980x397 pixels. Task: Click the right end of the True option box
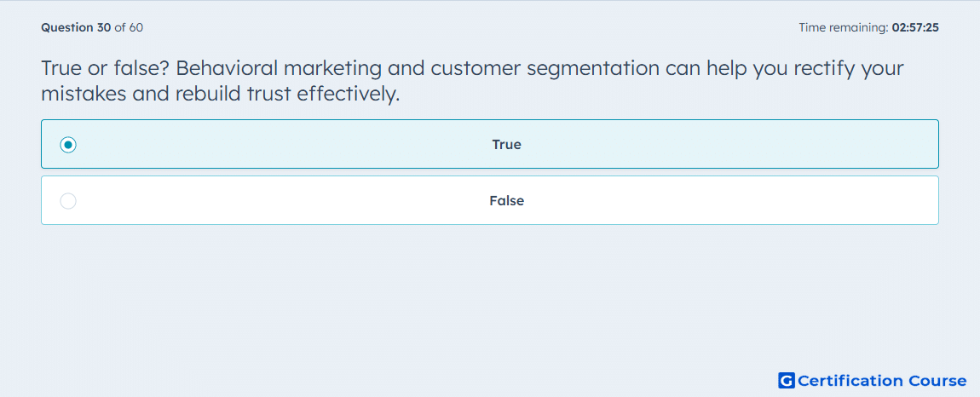[926, 144]
